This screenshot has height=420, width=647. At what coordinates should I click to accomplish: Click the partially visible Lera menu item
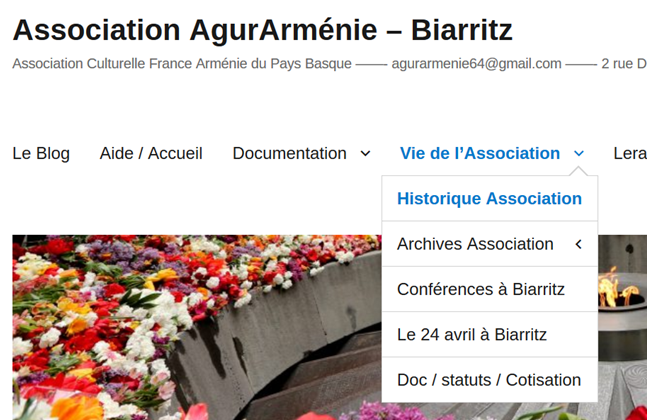pyautogui.click(x=629, y=153)
